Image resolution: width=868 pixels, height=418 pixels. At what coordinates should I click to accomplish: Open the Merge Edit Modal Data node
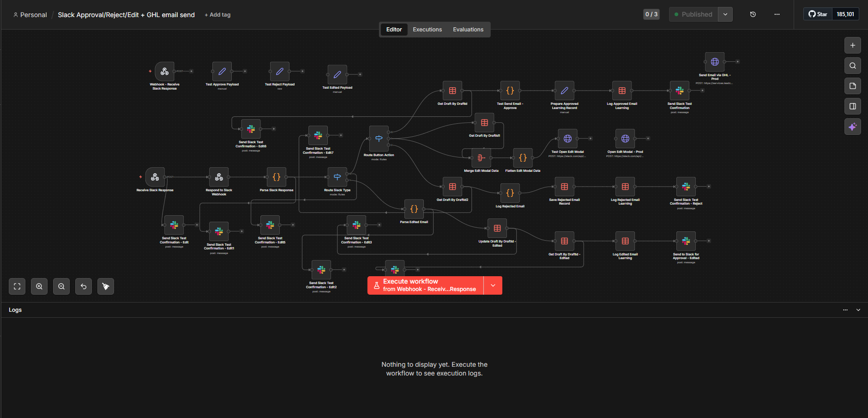point(481,158)
